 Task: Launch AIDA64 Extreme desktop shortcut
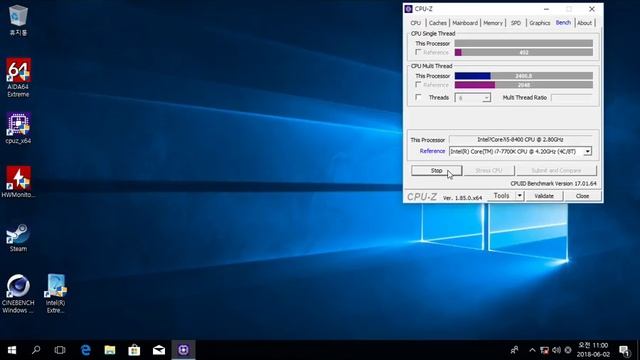coord(18,78)
